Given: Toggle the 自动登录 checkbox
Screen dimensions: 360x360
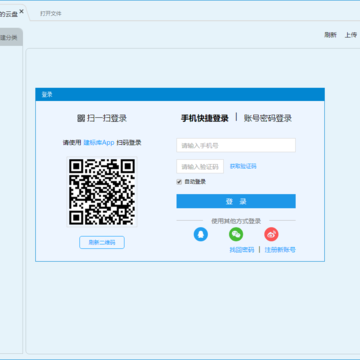Looking at the screenshot, I should point(179,182).
